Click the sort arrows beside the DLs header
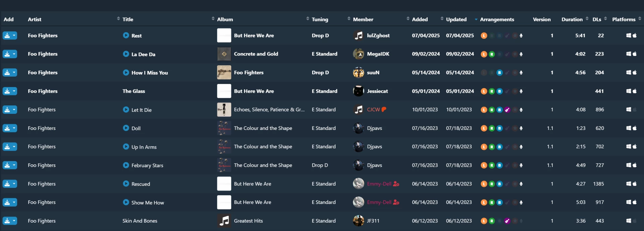 click(605, 19)
